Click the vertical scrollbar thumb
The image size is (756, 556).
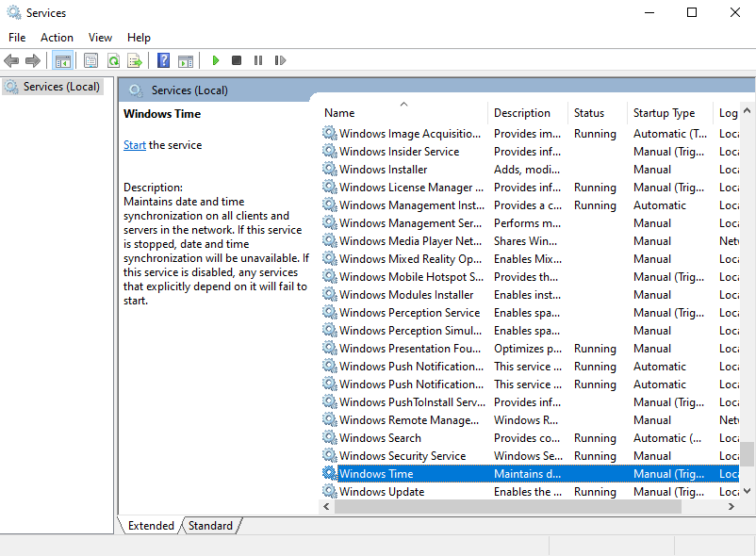click(x=747, y=454)
